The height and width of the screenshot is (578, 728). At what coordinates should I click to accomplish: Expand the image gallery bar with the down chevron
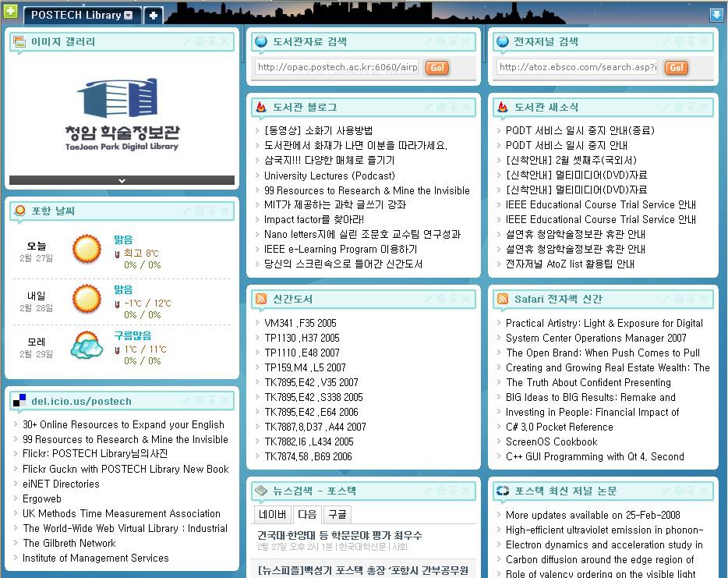(122, 180)
